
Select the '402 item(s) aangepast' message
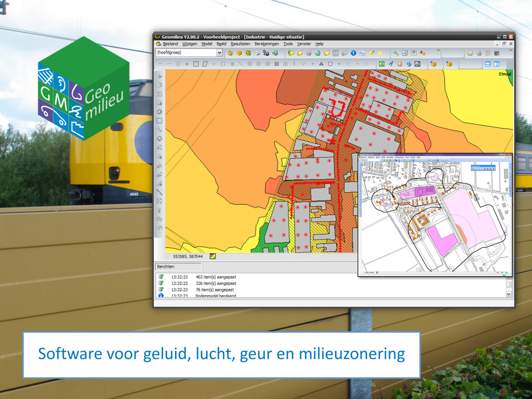(216, 277)
